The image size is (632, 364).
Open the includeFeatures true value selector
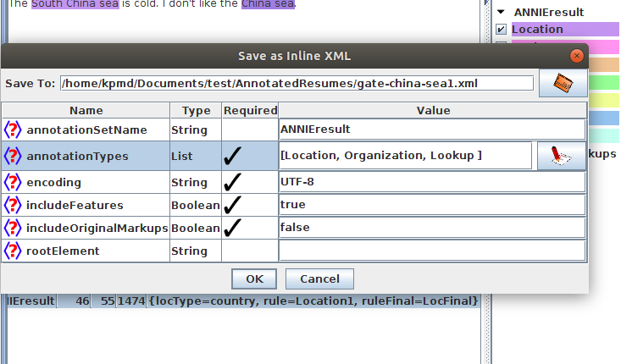point(431,205)
